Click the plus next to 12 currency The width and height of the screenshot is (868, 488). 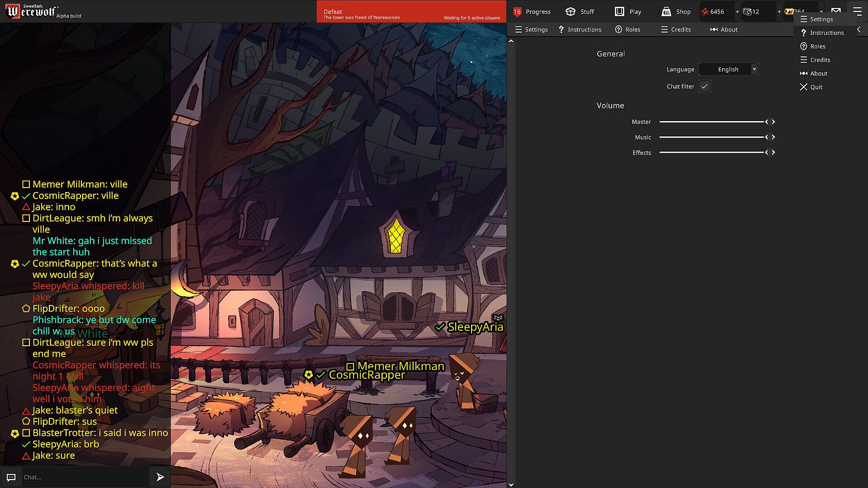point(779,12)
